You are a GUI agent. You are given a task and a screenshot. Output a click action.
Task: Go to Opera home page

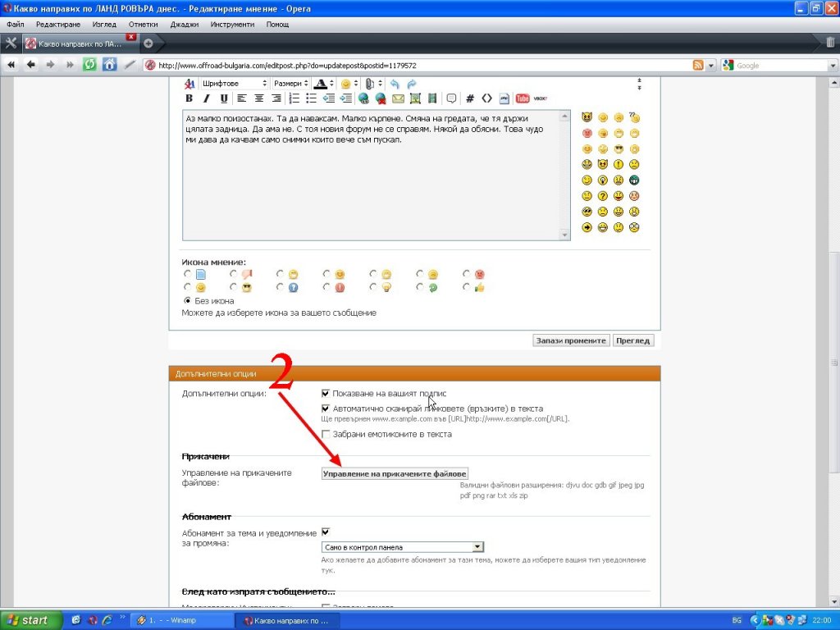point(109,65)
